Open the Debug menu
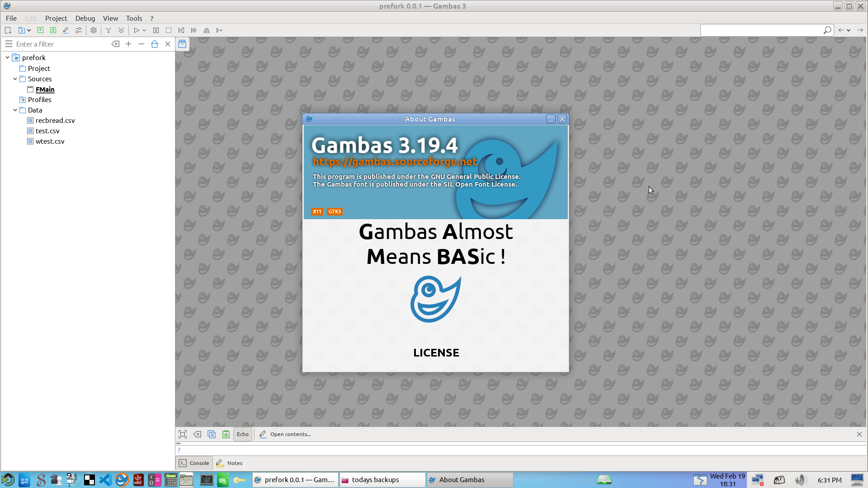 coord(85,18)
